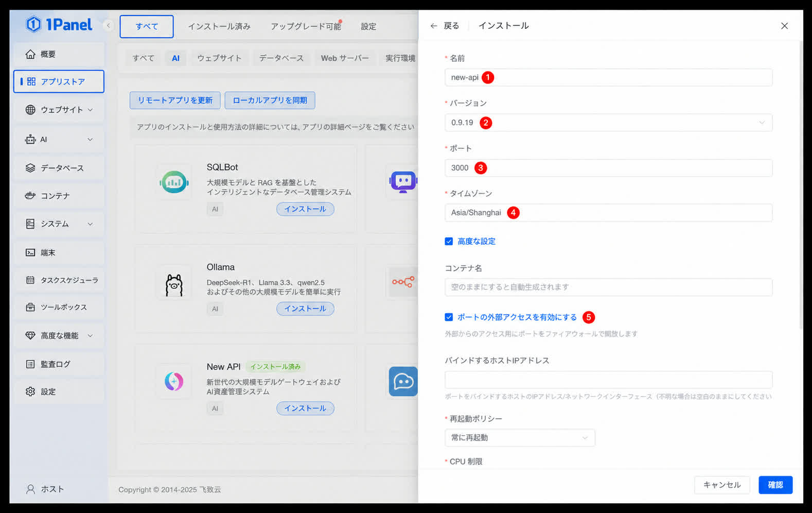Expand the AI sidebar submenu chevron
This screenshot has height=513, width=812.
pyautogui.click(x=91, y=140)
